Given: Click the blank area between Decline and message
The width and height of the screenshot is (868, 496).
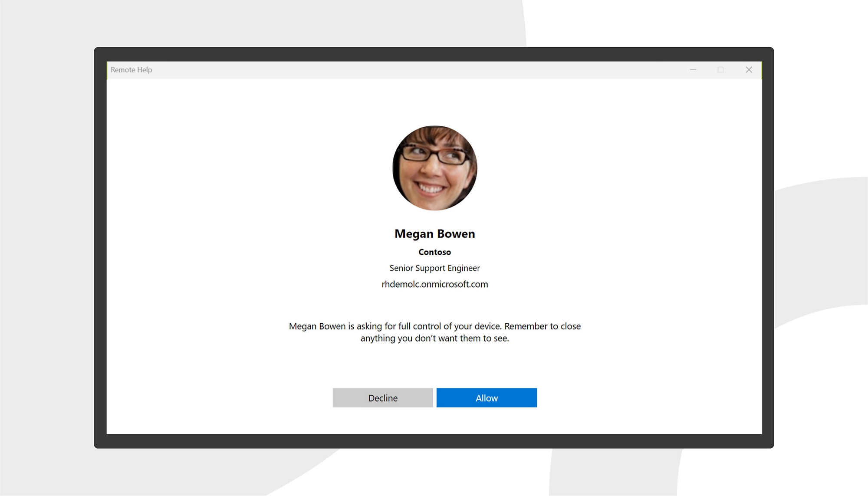Looking at the screenshot, I should [x=382, y=367].
